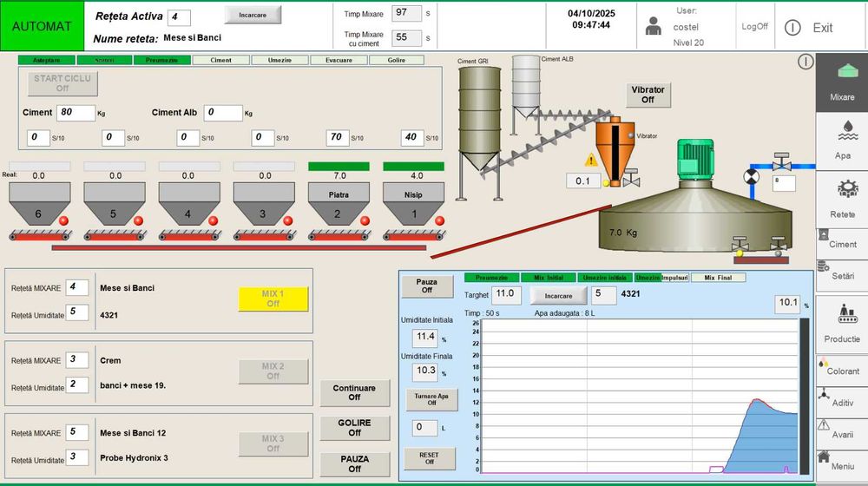
Task: Click the Ciment GRI silo
Action: tap(479, 119)
